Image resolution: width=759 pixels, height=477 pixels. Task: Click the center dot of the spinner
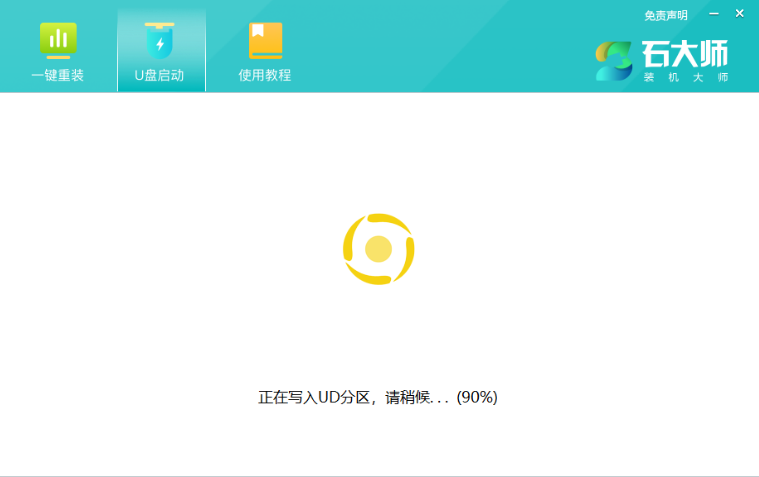pyautogui.click(x=378, y=248)
